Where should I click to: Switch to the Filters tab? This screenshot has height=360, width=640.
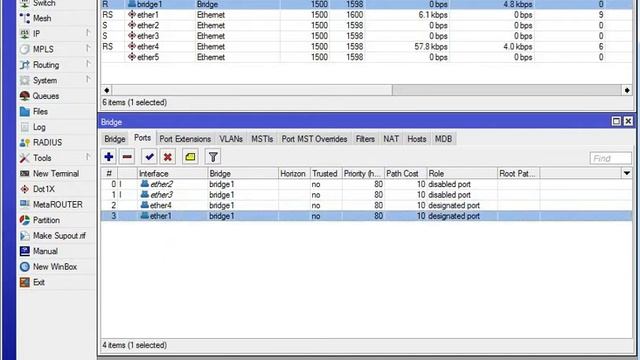click(365, 139)
